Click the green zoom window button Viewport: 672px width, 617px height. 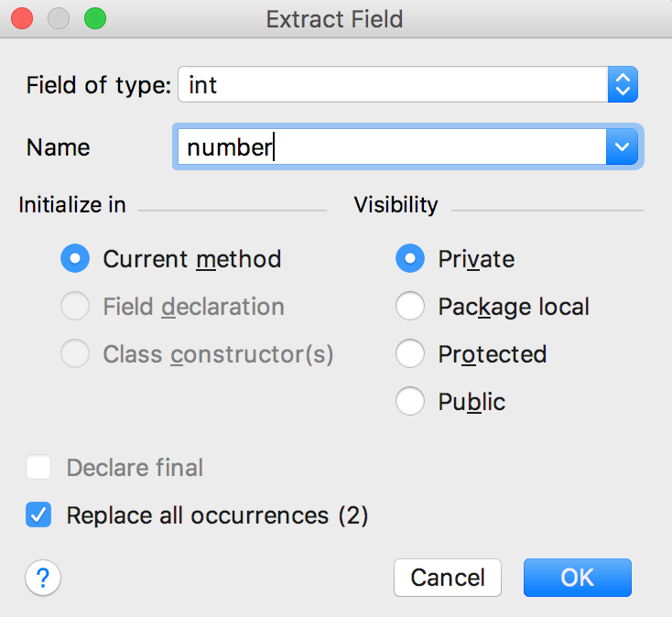coord(95,18)
